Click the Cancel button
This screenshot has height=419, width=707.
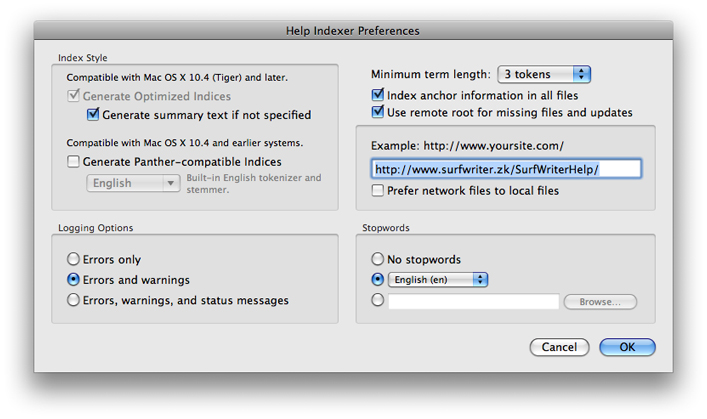point(559,347)
